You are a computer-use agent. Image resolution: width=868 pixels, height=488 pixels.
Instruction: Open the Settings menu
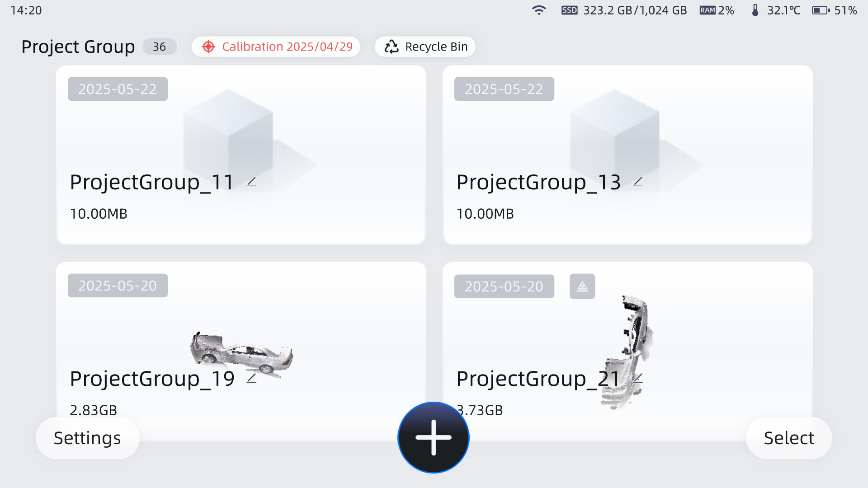pos(87,438)
